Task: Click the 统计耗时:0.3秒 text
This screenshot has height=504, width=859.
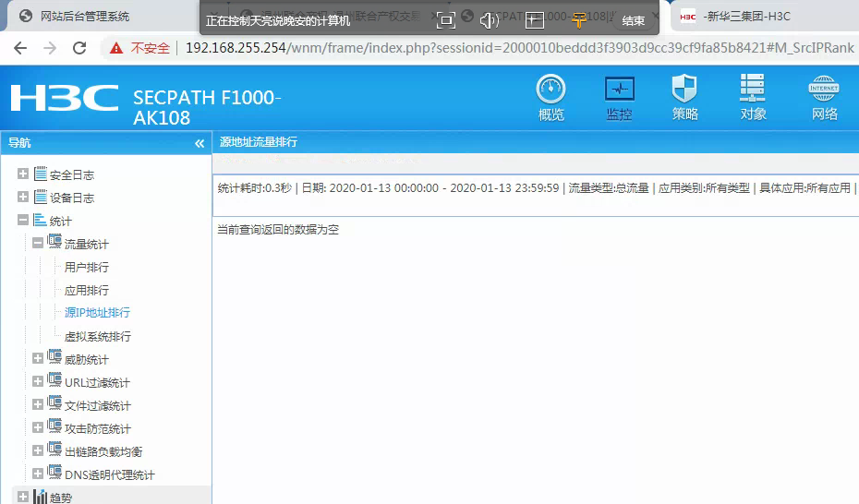Action: coord(255,188)
